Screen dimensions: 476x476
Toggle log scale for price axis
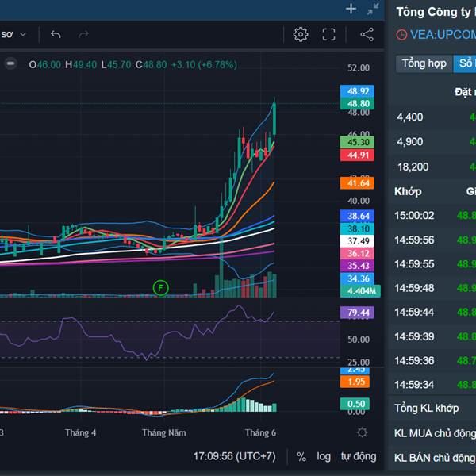coord(324,456)
